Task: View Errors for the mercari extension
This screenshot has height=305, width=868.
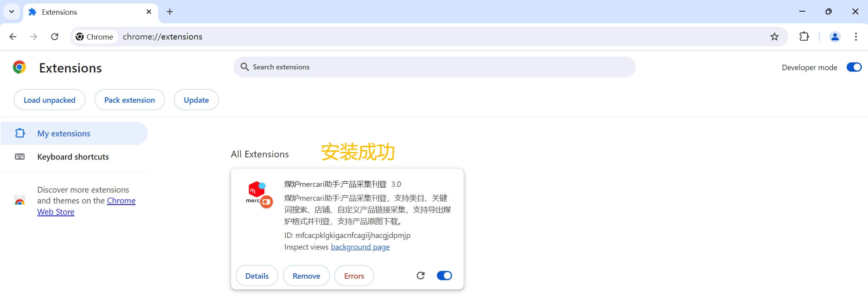Action: (x=354, y=276)
